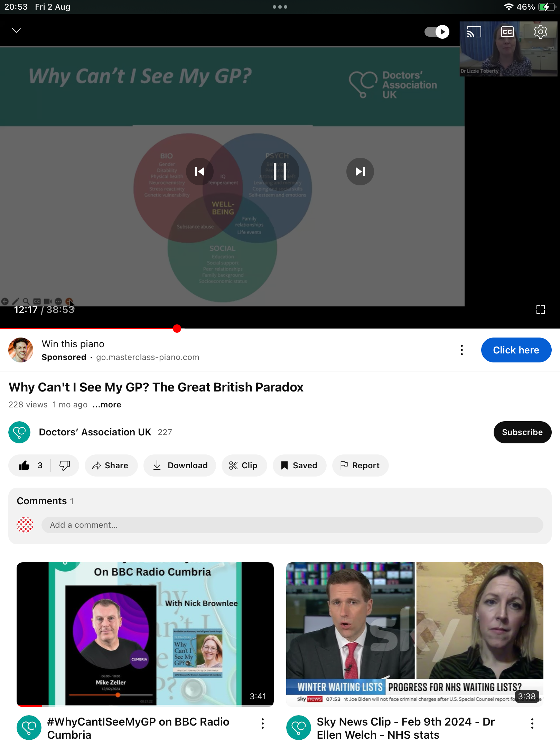The height and width of the screenshot is (747, 560).
Task: Open video settings gear
Action: coord(540,32)
